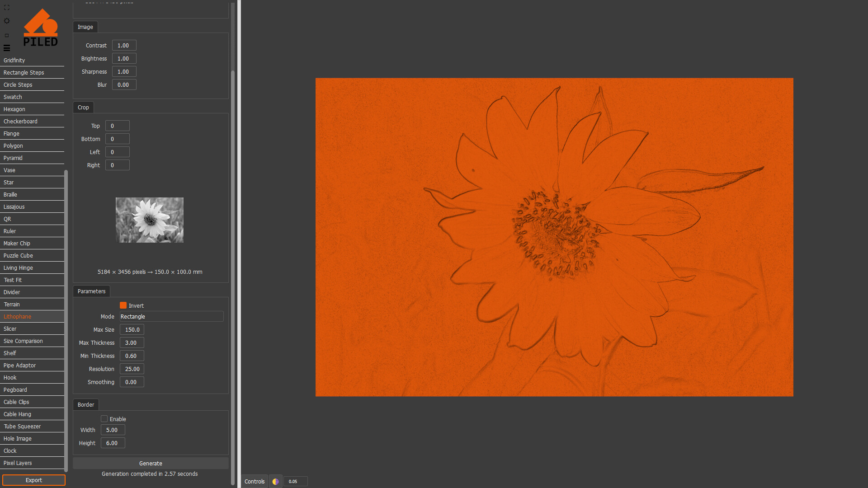
Task: Open the Mode dropdown showing Rectangle
Action: point(171,316)
